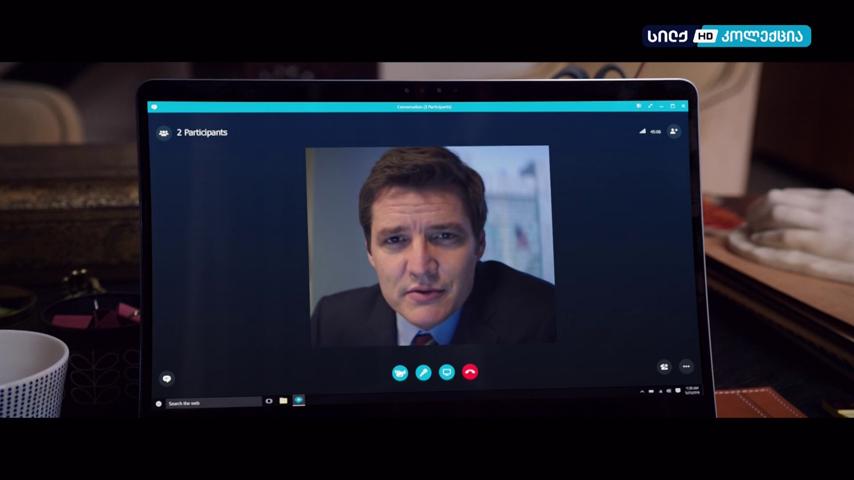Click the caller's video feed thumbnail
This screenshot has height=480, width=854.
pos(431,246)
